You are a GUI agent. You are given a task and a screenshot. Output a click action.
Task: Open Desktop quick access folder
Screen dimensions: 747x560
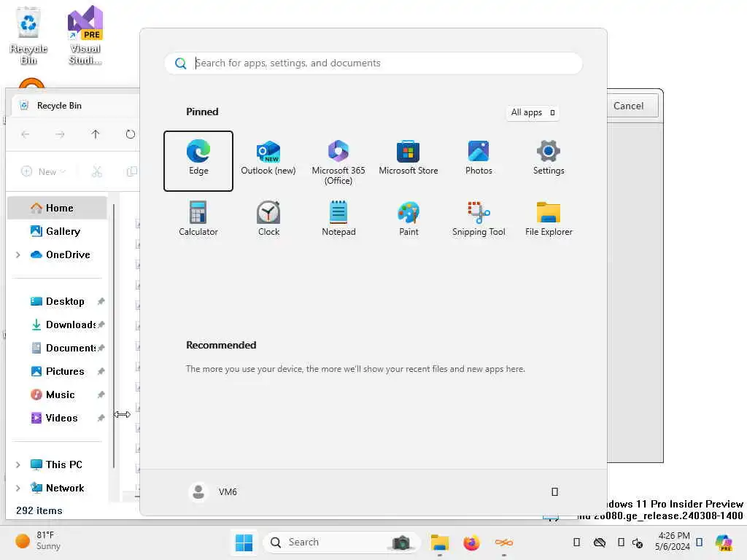click(57, 301)
